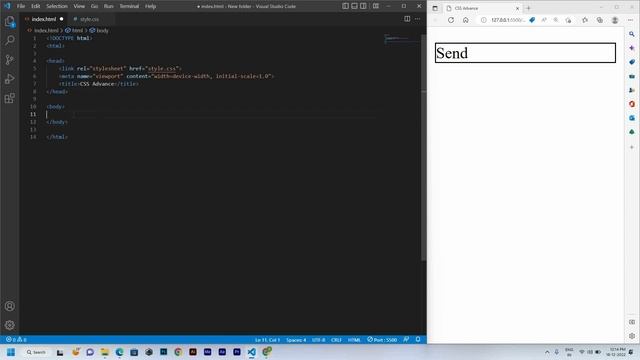Open the File menu

[x=21, y=6]
